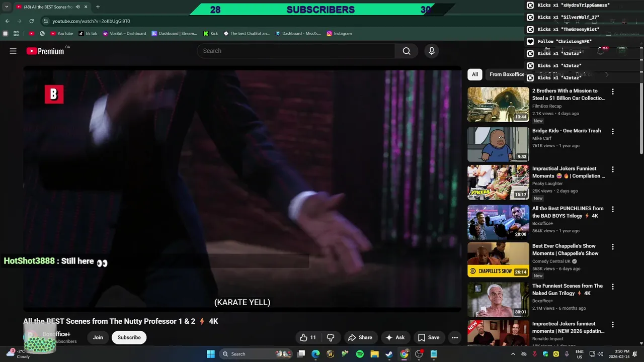Visit FilmBox Recap channel name
This screenshot has width=644, height=362.
(546, 106)
